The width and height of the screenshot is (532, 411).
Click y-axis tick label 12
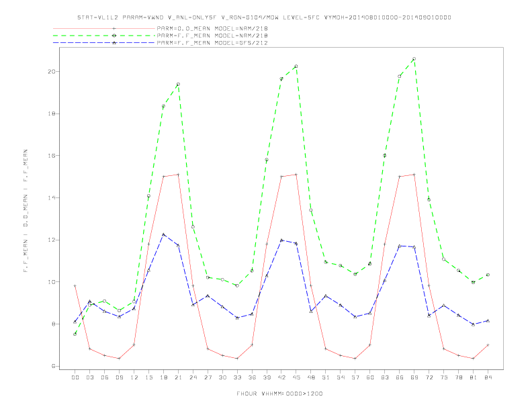(x=52, y=240)
